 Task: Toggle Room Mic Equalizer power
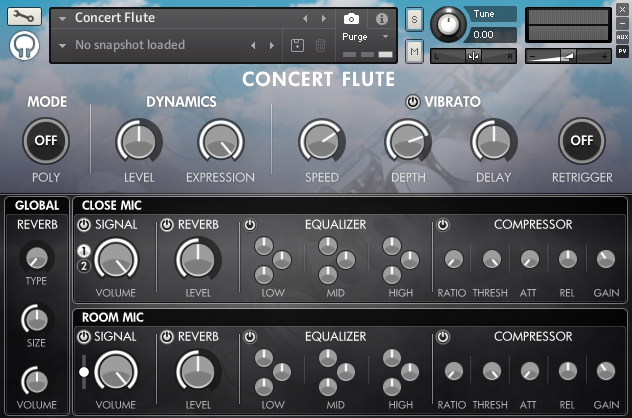pos(250,337)
